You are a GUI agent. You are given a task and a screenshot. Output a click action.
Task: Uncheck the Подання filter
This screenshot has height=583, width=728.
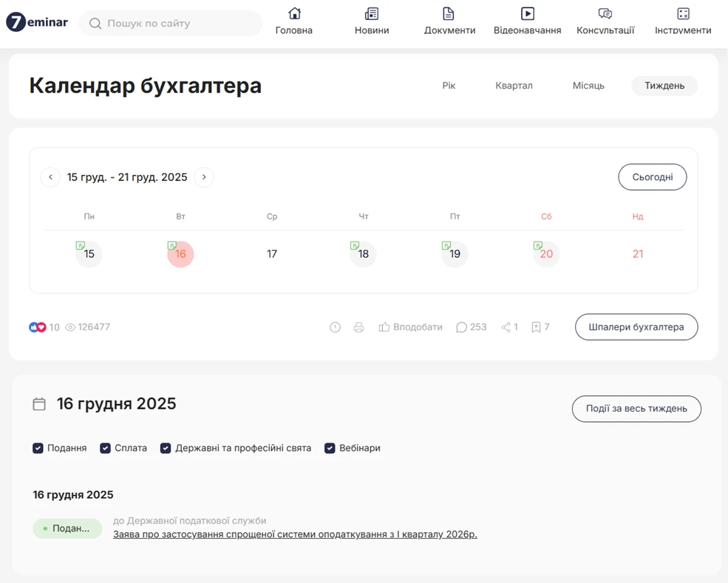coord(38,448)
